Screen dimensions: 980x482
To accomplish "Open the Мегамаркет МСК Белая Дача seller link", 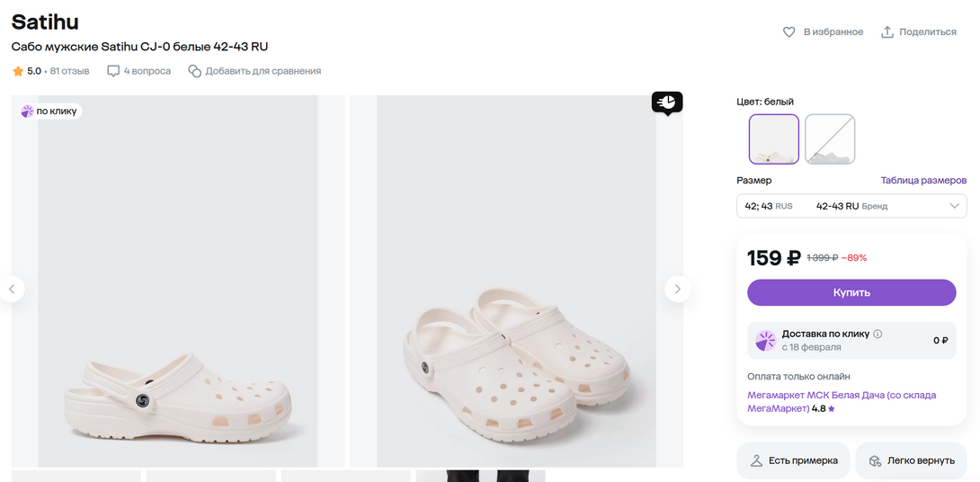I will click(x=842, y=396).
